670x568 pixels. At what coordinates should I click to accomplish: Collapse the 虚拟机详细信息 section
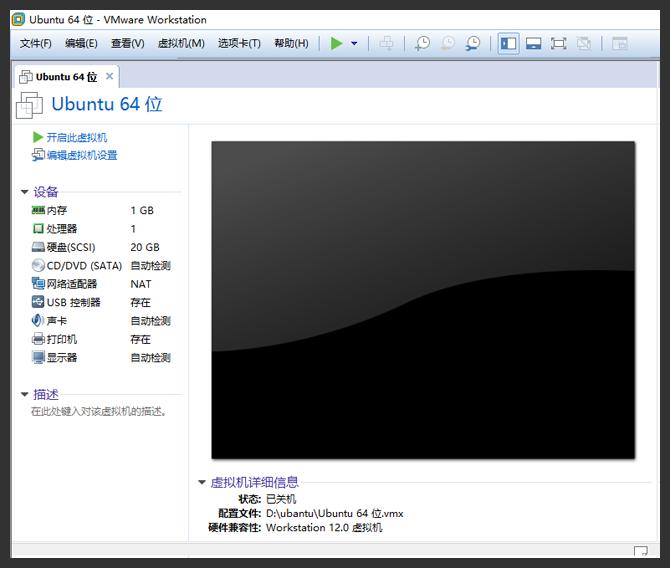202,482
